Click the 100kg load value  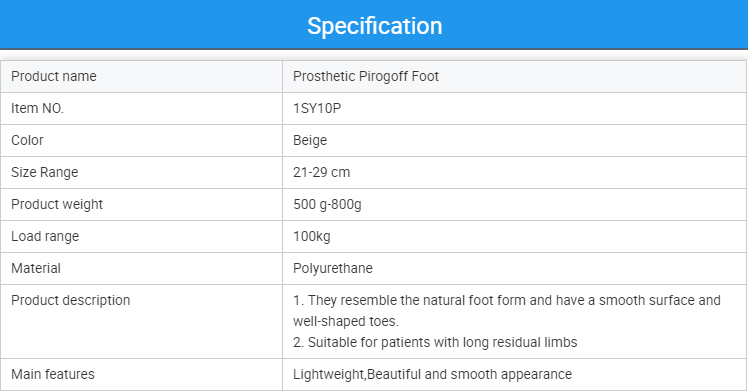click(312, 237)
